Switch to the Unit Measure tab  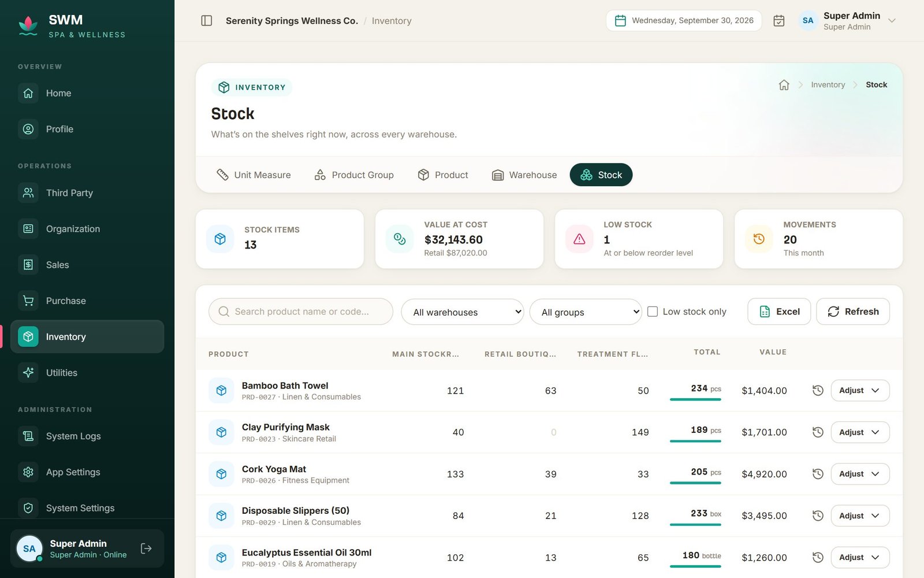254,175
